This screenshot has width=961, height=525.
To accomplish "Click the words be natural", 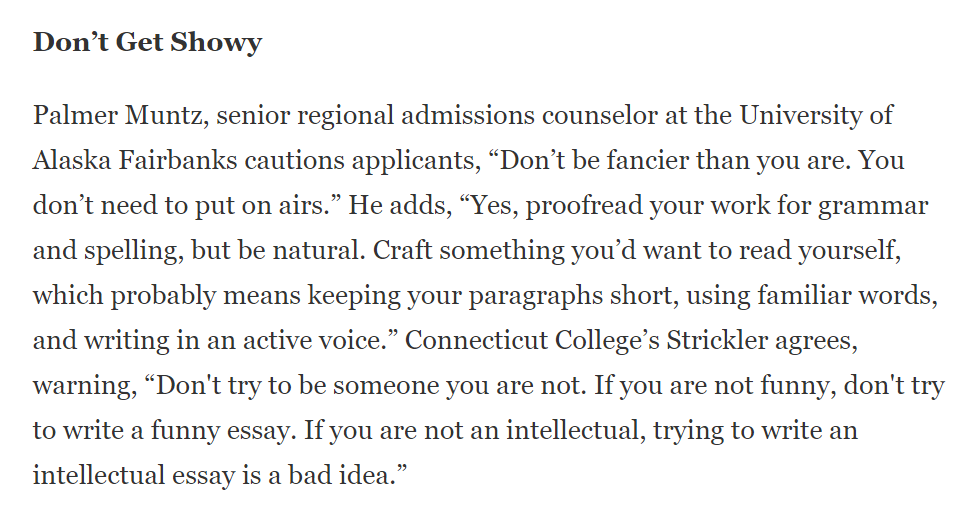I will 300,251.
